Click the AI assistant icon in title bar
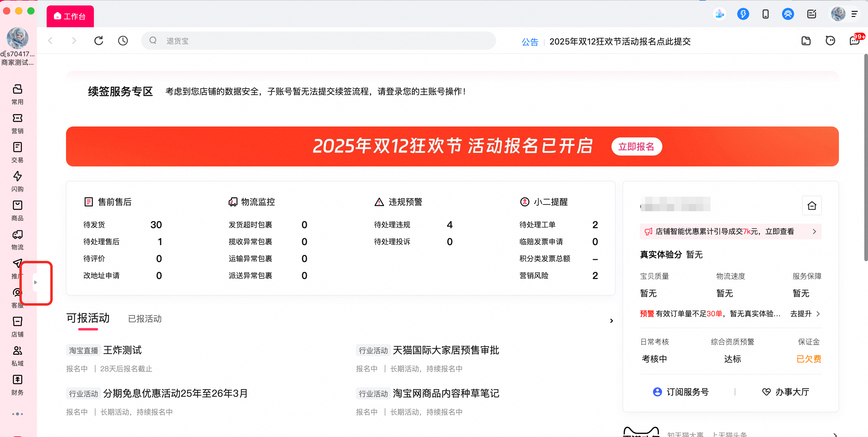This screenshot has height=437, width=868. tap(719, 14)
